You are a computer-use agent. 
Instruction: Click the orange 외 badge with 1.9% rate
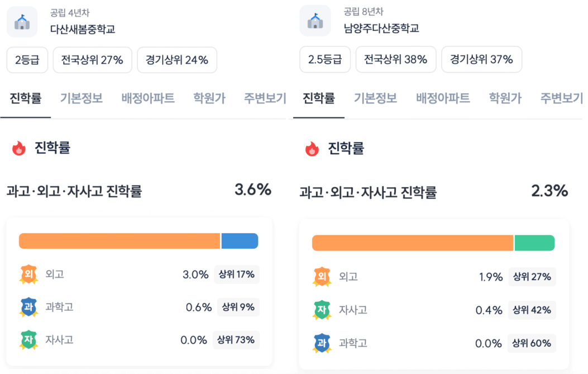click(322, 277)
